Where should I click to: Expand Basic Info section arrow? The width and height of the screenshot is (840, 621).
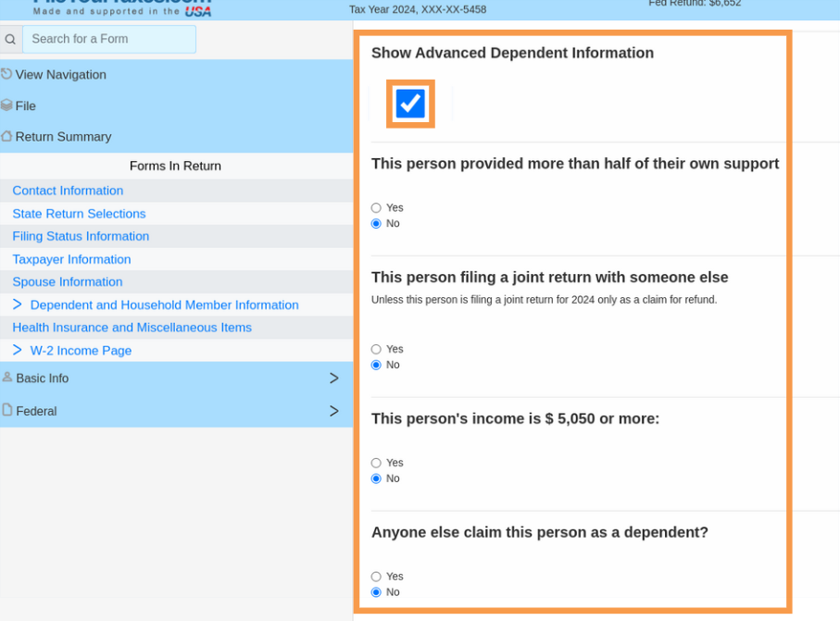pyautogui.click(x=333, y=378)
